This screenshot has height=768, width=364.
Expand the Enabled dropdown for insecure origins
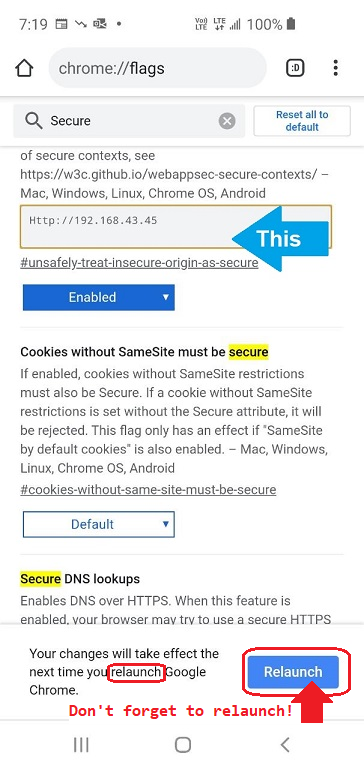pos(98,297)
